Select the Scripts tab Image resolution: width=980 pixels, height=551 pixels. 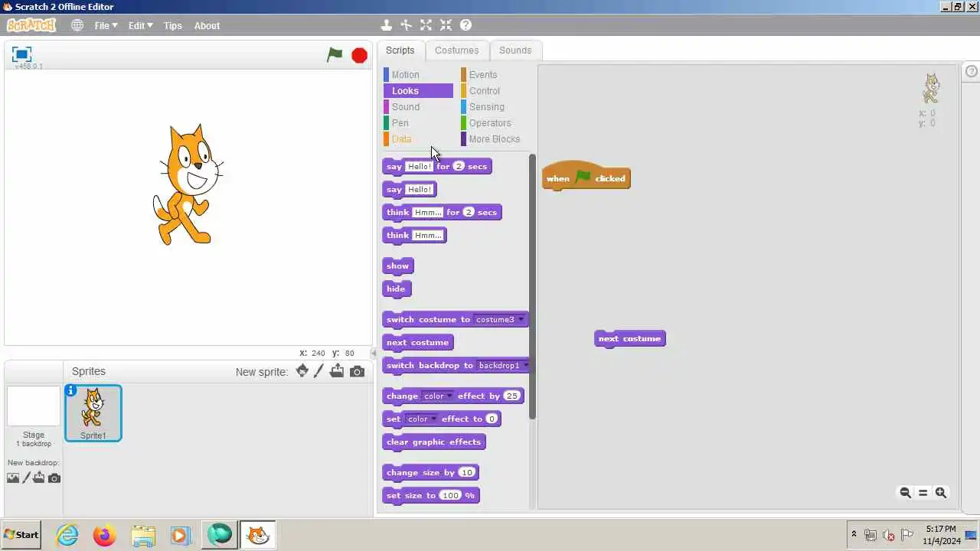[400, 51]
